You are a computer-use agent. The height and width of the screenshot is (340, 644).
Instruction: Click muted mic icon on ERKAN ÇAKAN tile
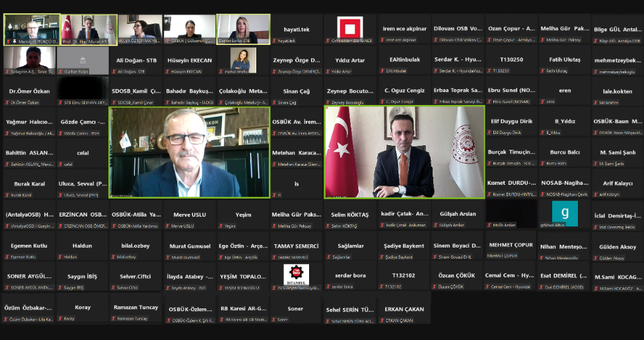click(x=382, y=320)
